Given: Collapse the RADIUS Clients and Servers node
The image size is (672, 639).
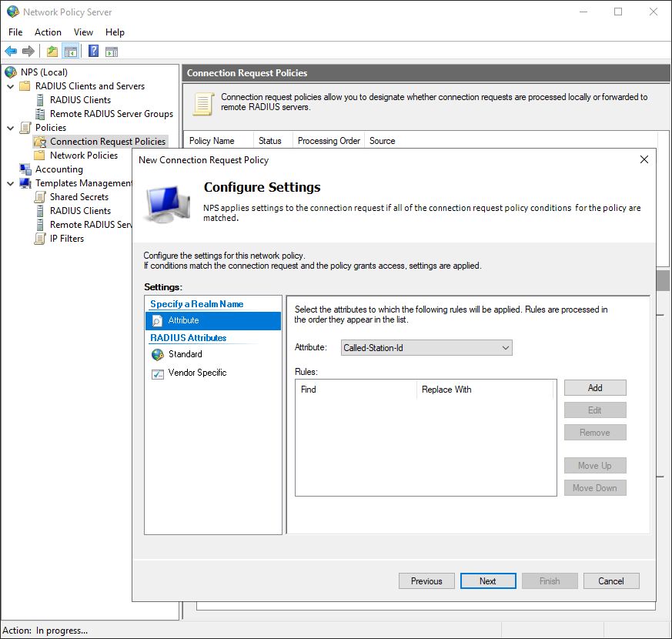Looking at the screenshot, I should (x=11, y=86).
